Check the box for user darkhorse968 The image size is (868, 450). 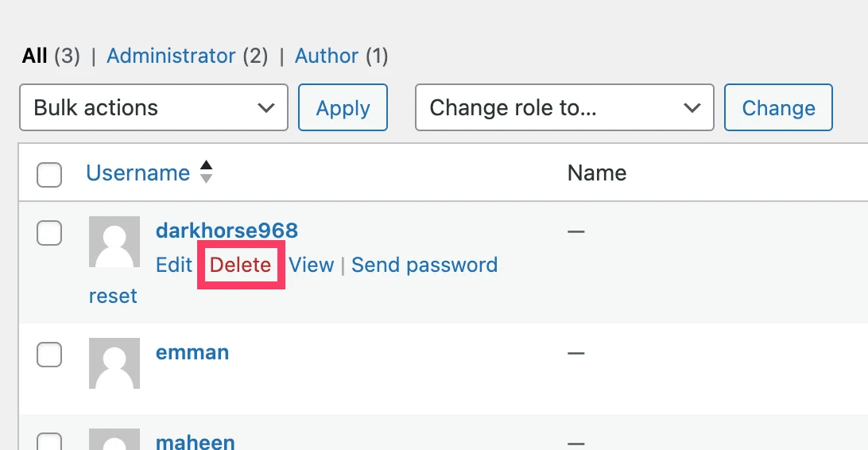tap(49, 233)
